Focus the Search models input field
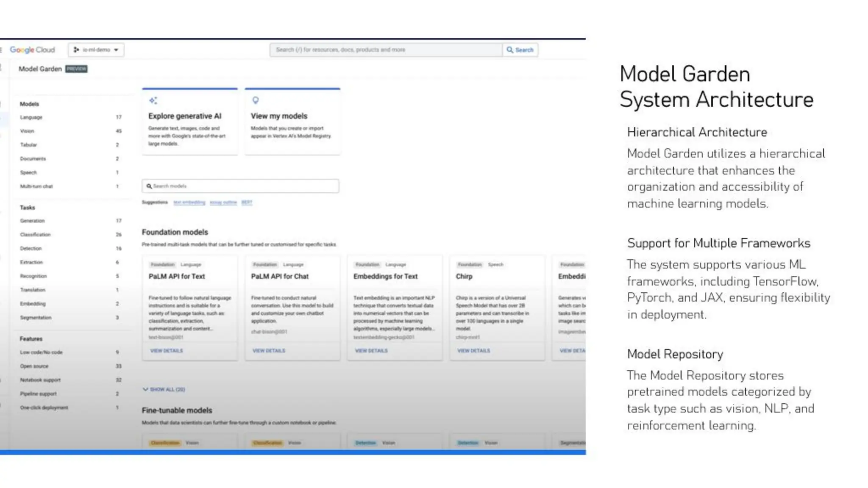The image size is (868, 488). point(240,186)
